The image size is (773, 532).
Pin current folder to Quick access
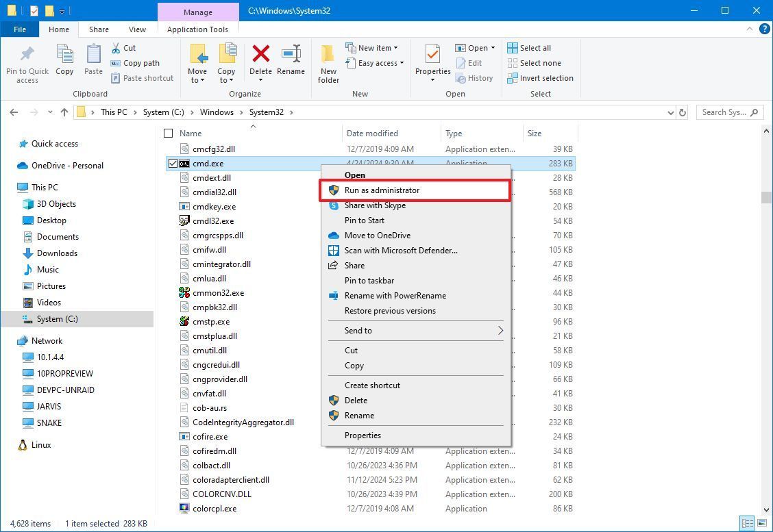click(x=27, y=62)
